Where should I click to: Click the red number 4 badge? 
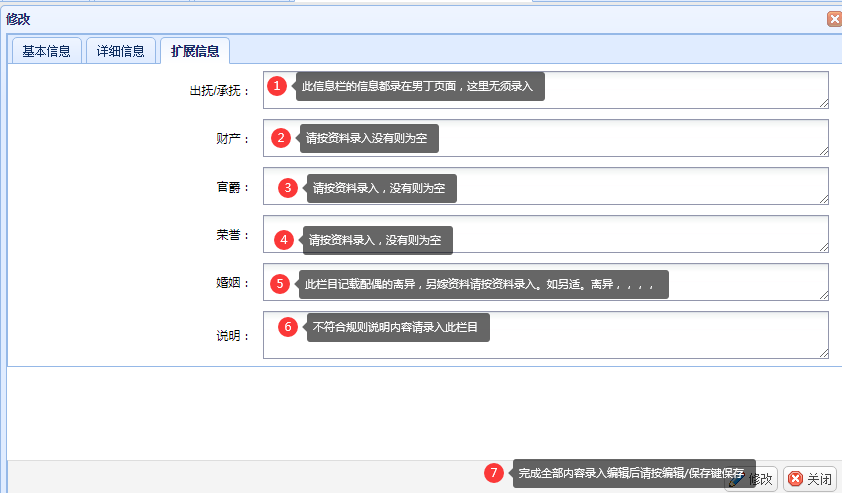pos(284,240)
